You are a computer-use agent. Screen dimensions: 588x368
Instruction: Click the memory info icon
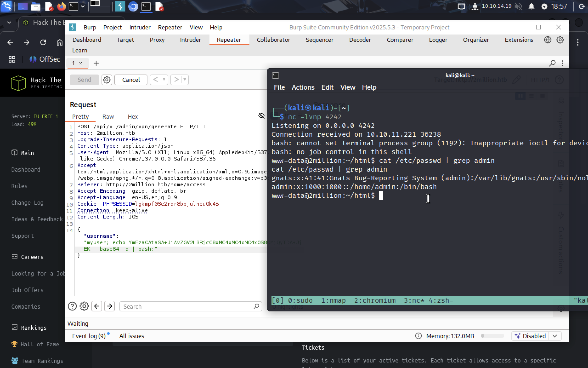point(418,336)
